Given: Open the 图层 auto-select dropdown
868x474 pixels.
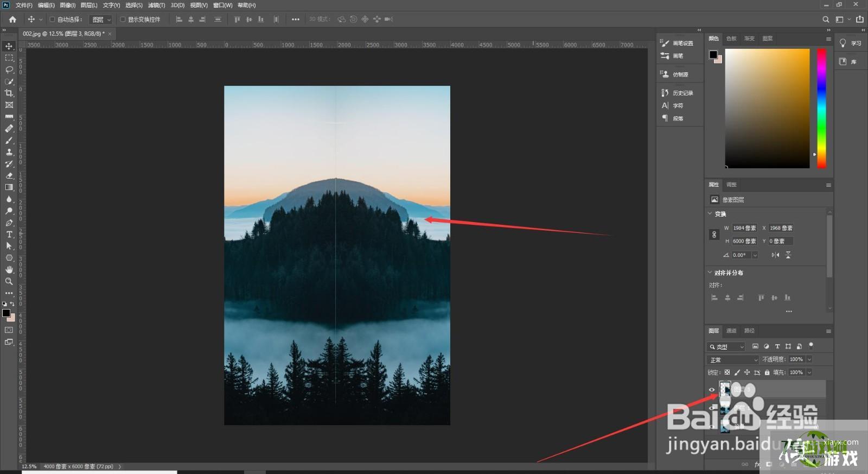Looking at the screenshot, I should pos(100,19).
